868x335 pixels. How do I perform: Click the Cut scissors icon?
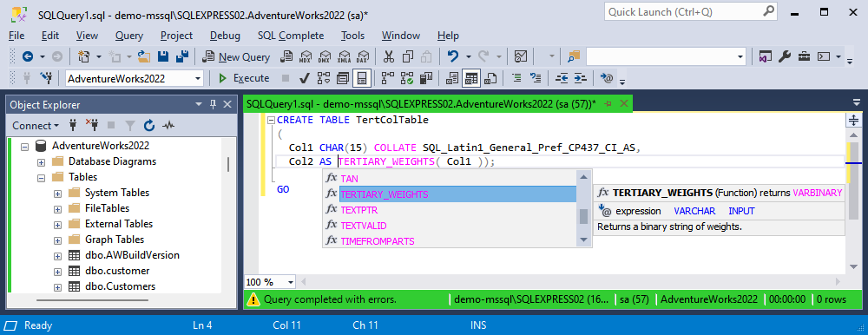click(389, 56)
